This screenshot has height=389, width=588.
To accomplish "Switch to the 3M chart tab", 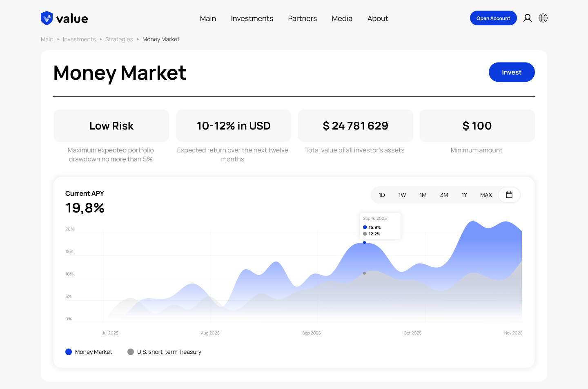I will coord(444,195).
